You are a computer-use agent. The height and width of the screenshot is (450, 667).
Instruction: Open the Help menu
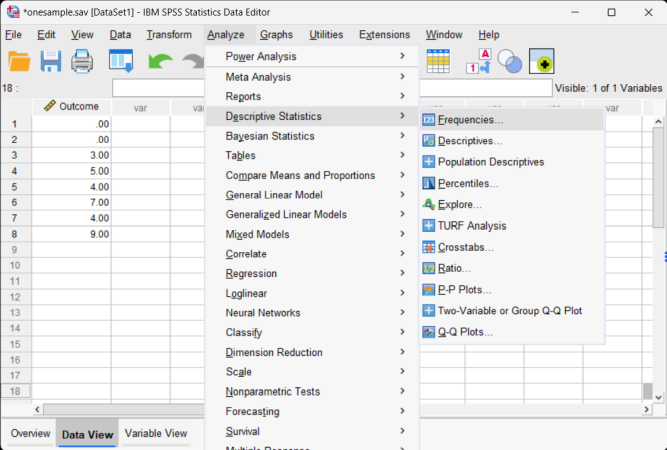click(488, 34)
